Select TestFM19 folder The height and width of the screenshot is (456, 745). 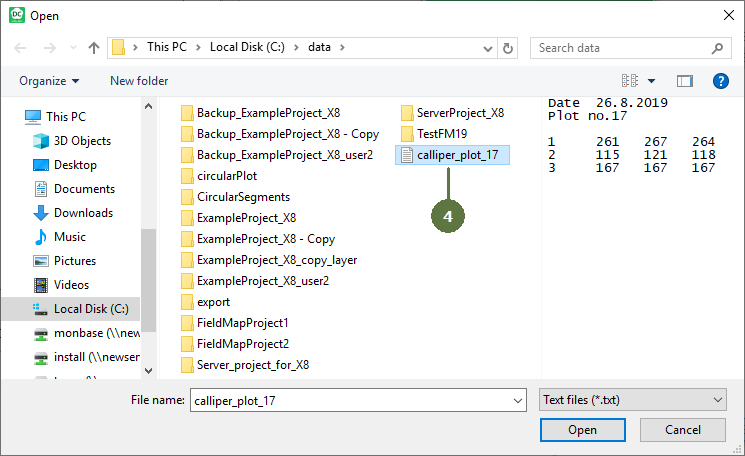(x=434, y=134)
